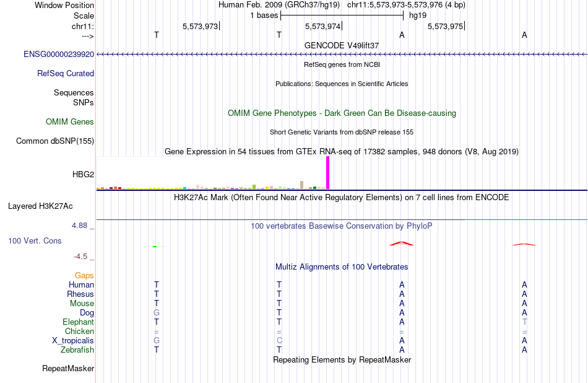Click the 4.88 PhyloP upper scale value
This screenshot has height=383, width=588.
tap(79, 226)
